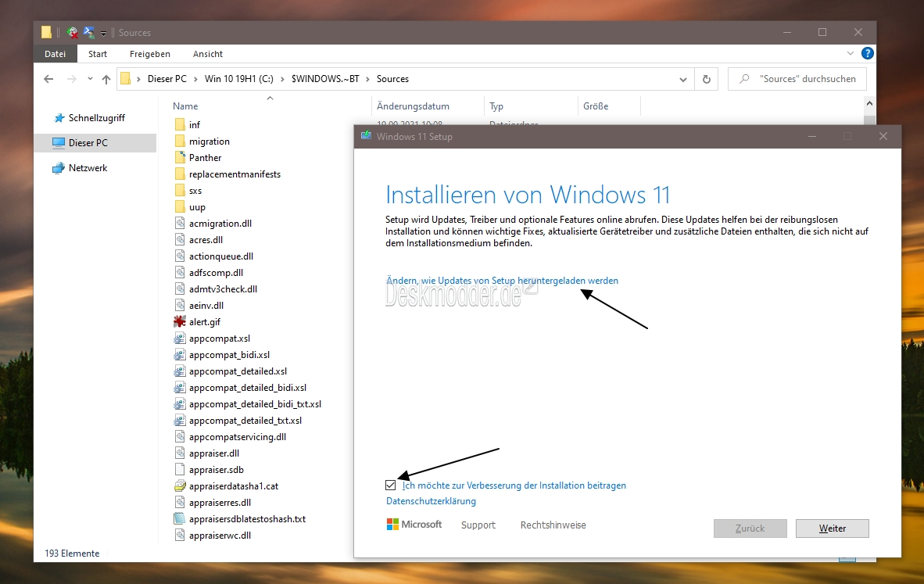
Task: Navigate to Win 10 19H1 (C:) in address bar
Action: pos(238,79)
